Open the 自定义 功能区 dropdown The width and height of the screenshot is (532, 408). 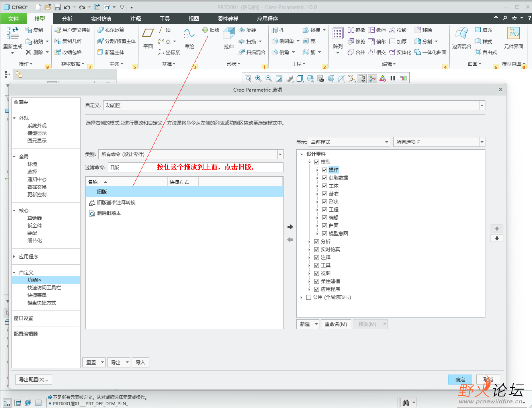pyautogui.click(x=482, y=105)
